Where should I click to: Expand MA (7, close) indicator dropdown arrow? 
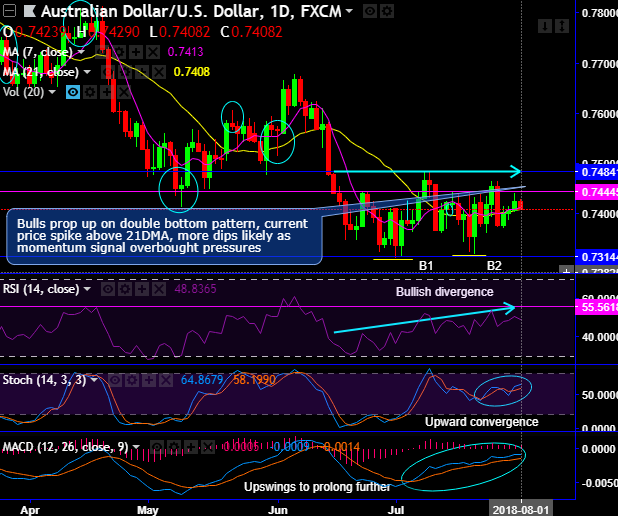pos(81,52)
